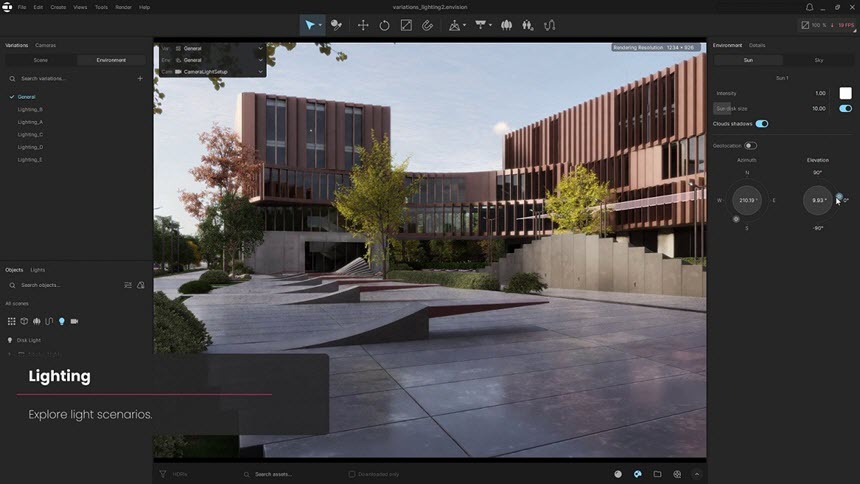Open the vegetation trees tool
The height and width of the screenshot is (484, 860).
[x=506, y=25]
